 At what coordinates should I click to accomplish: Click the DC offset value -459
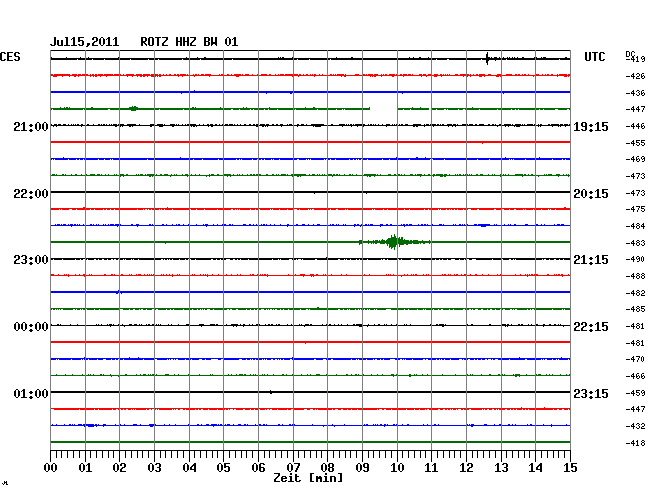(x=635, y=393)
